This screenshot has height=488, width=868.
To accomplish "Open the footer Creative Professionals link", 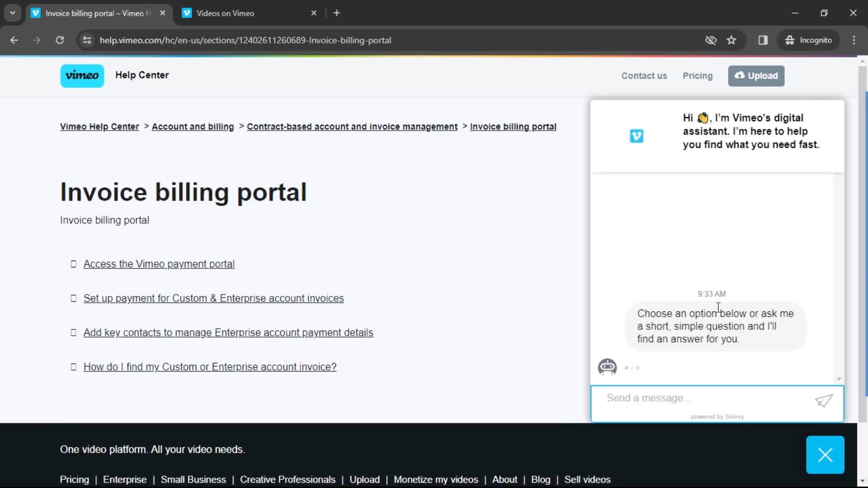I will [288, 479].
